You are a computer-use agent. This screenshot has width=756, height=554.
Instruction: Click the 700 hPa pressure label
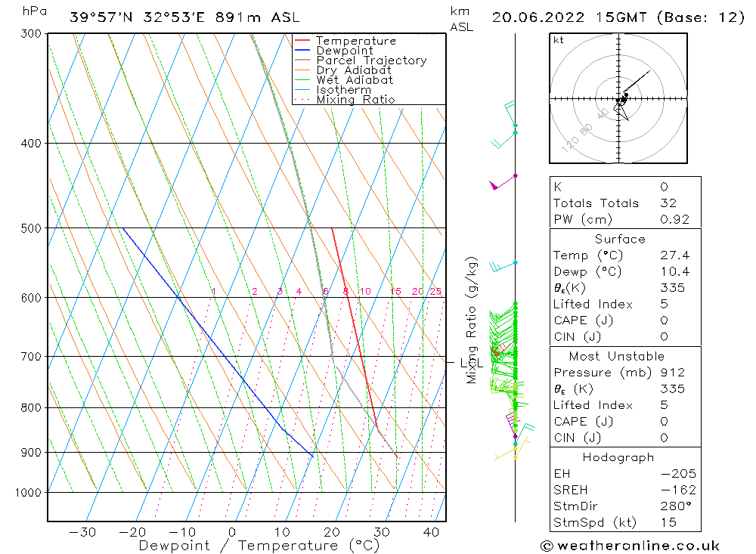[x=31, y=357]
